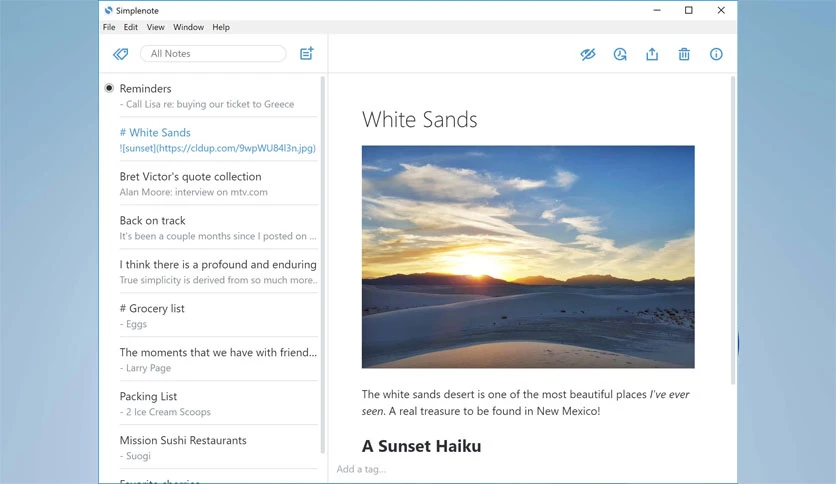Click the note list scrollbar
The image size is (836, 484).
(x=323, y=265)
